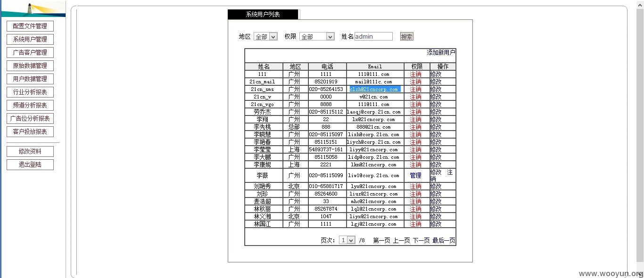
Task: Click 注销 for user 111
Action: [415, 74]
